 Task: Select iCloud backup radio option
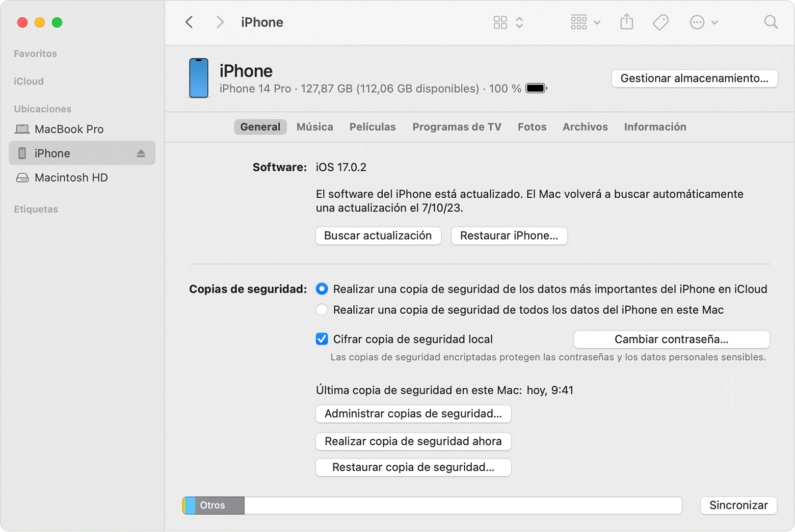(322, 289)
